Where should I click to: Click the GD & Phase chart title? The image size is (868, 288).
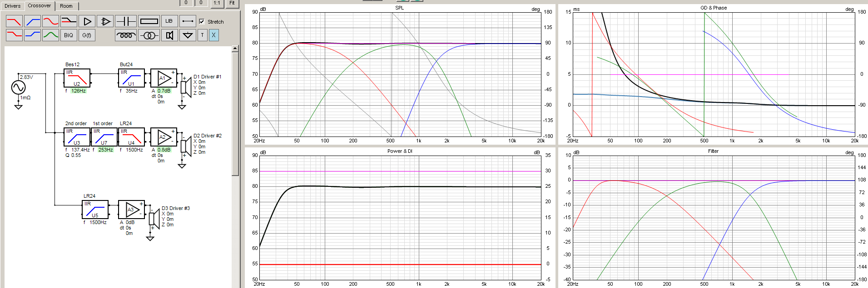[x=714, y=8]
